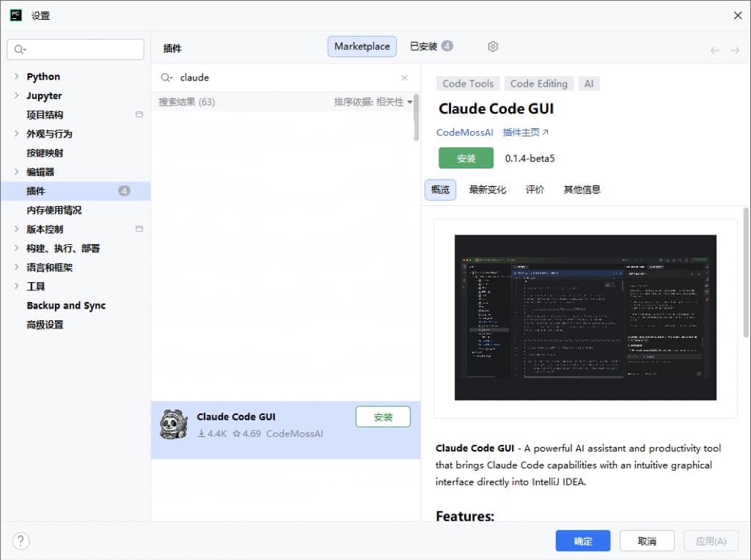Screen dimensions: 751x560
Task: Clear the plugin search field text
Action: [404, 78]
